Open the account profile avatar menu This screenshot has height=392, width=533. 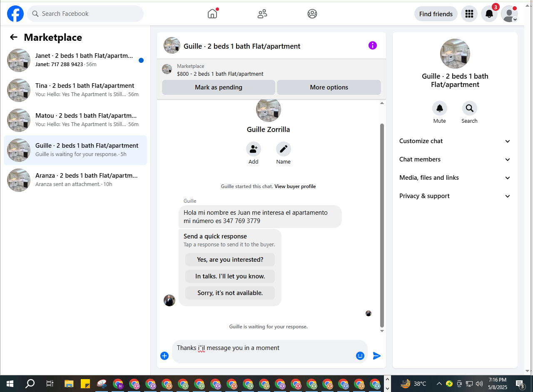pos(509,14)
